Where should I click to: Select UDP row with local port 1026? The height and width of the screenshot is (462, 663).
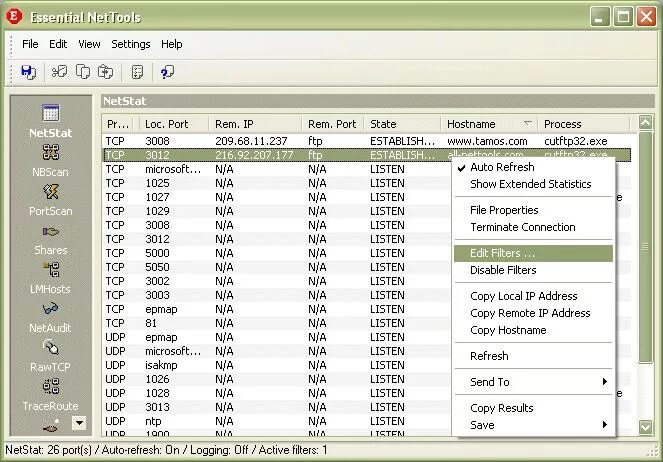277,379
